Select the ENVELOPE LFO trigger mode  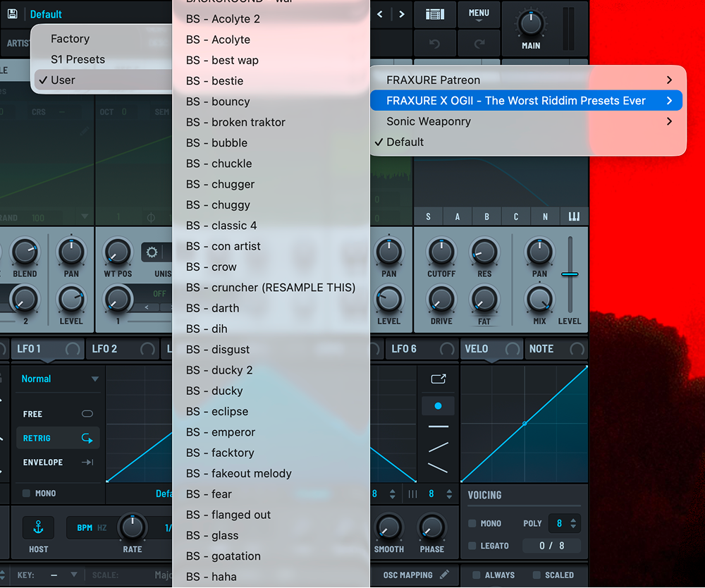(58, 462)
